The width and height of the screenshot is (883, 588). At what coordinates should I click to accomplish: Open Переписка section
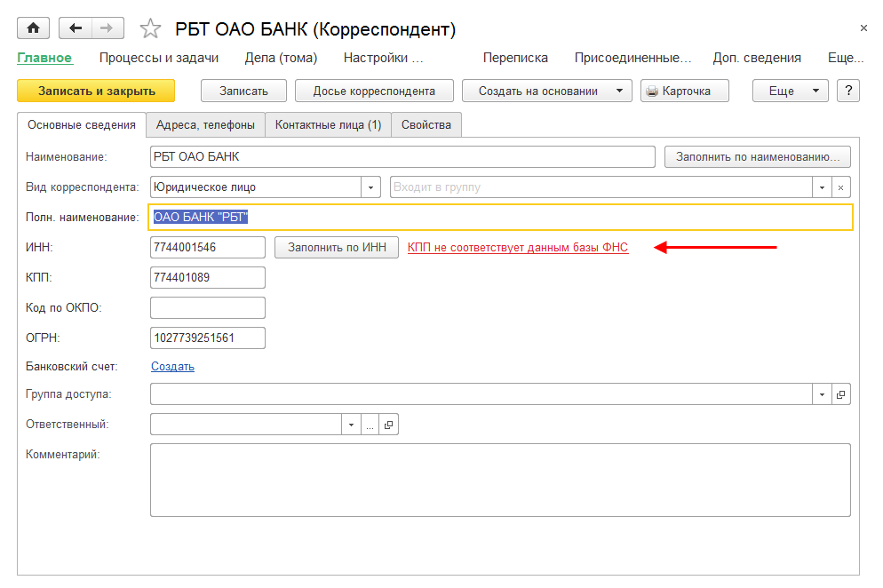point(515,58)
